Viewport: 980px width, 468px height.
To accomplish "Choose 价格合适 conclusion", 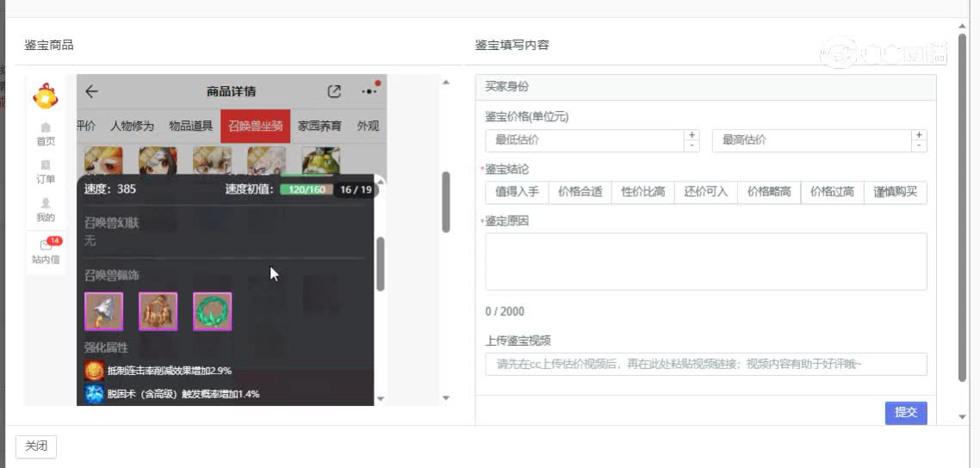I will (580, 192).
